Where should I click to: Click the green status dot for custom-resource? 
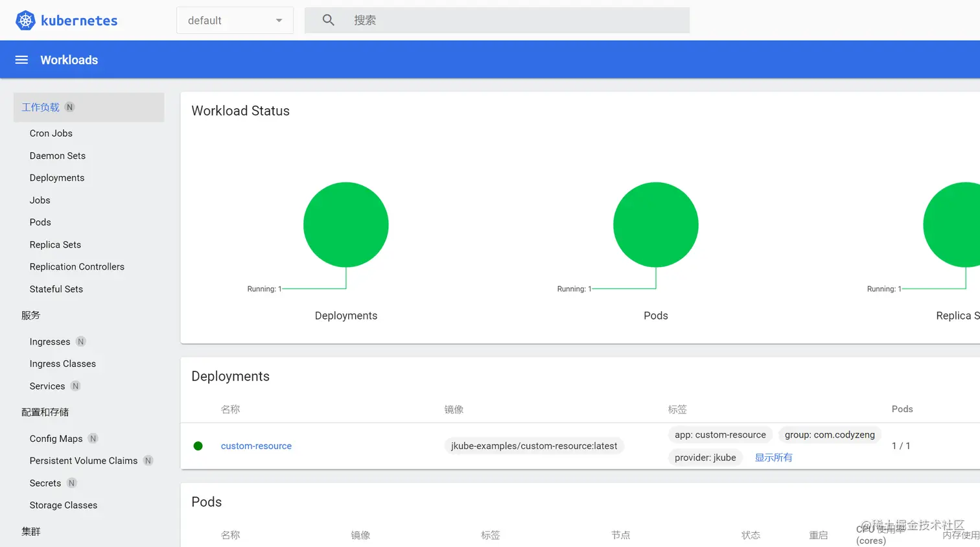tap(198, 446)
